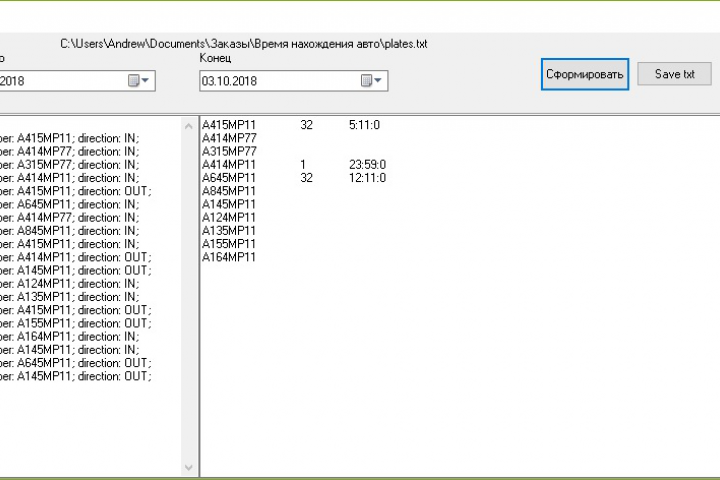
Task: Click the Save txt button
Action: (x=674, y=74)
